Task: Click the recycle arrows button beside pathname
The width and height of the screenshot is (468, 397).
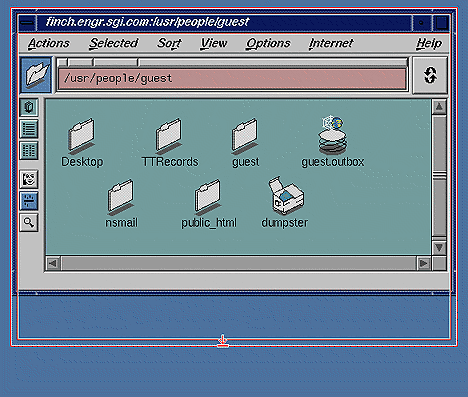Action: coord(430,75)
